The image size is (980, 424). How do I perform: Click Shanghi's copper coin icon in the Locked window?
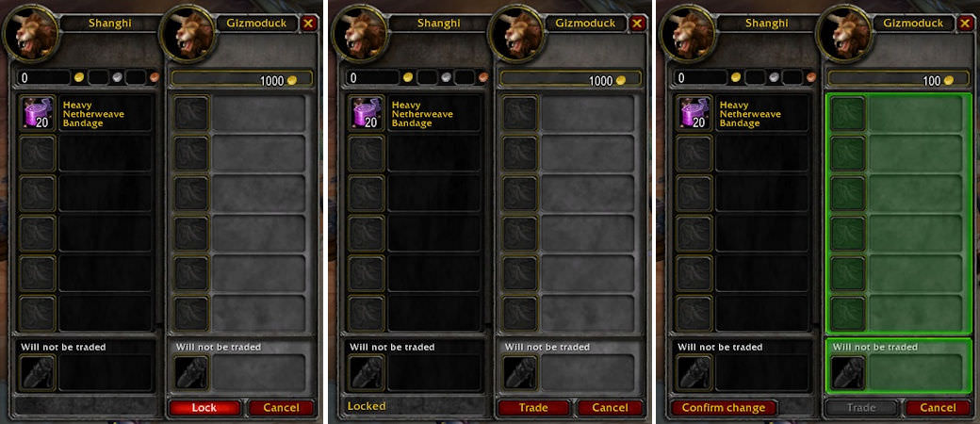tap(483, 78)
